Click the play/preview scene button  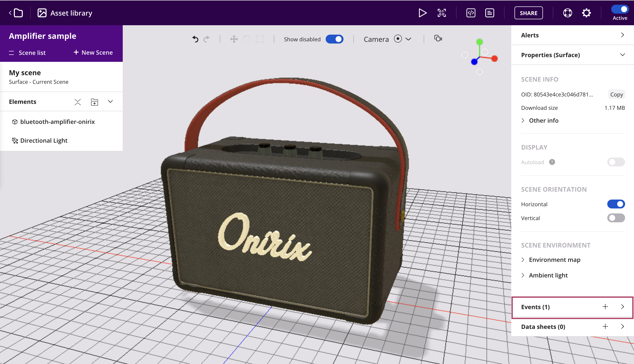click(x=421, y=13)
